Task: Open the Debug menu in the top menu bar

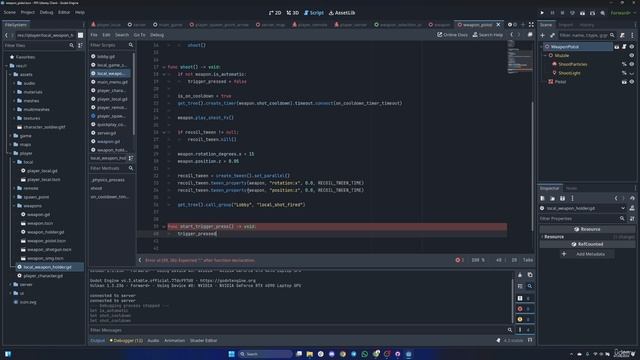Action: (x=46, y=12)
